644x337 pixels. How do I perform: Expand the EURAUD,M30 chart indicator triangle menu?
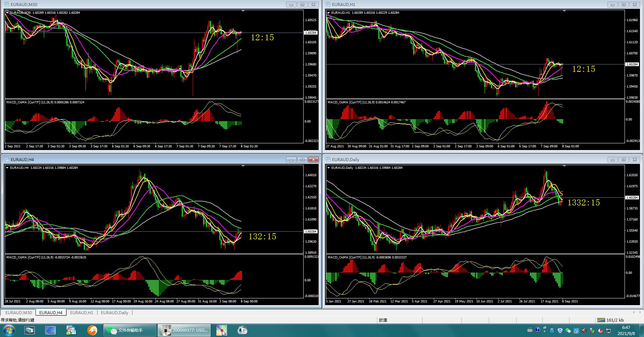[7, 12]
